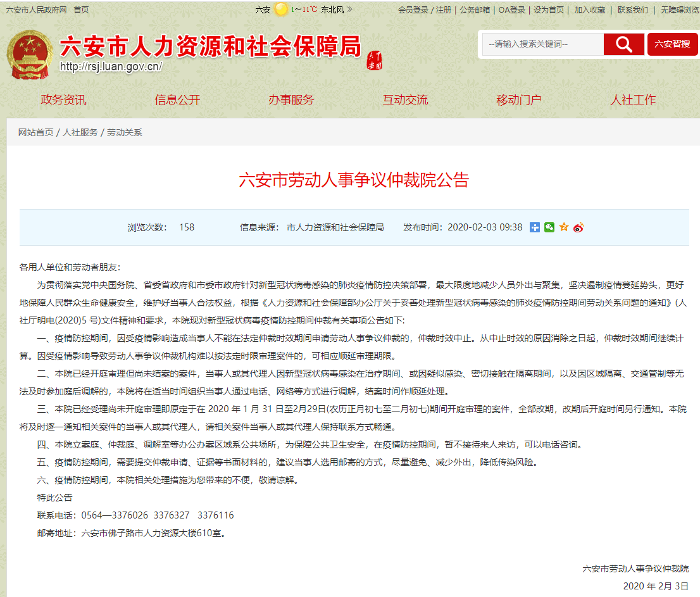700x597 pixels.
Task: Expand weather details with the double arrow
Action: point(349,9)
